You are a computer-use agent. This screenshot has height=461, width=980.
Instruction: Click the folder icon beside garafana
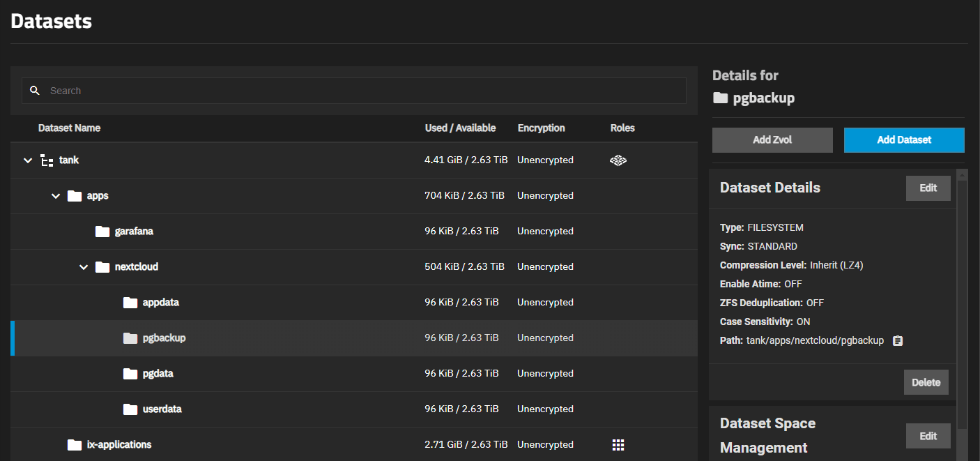102,231
